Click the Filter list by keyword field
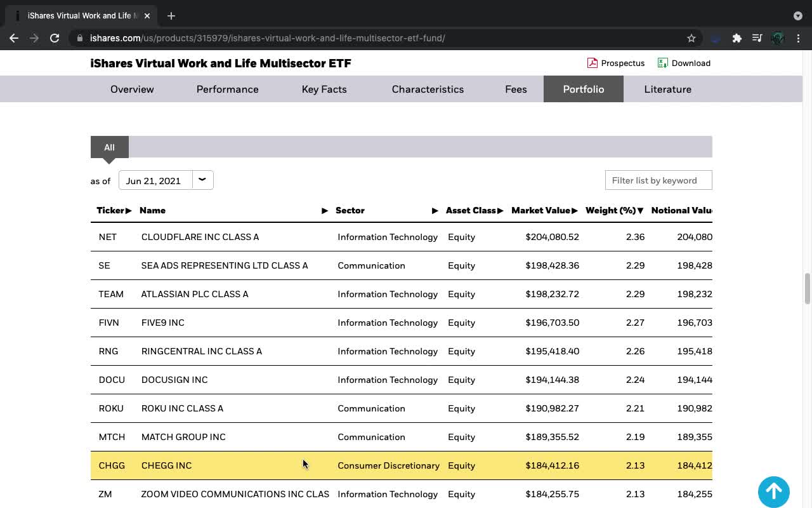The height and width of the screenshot is (508, 812). (658, 180)
